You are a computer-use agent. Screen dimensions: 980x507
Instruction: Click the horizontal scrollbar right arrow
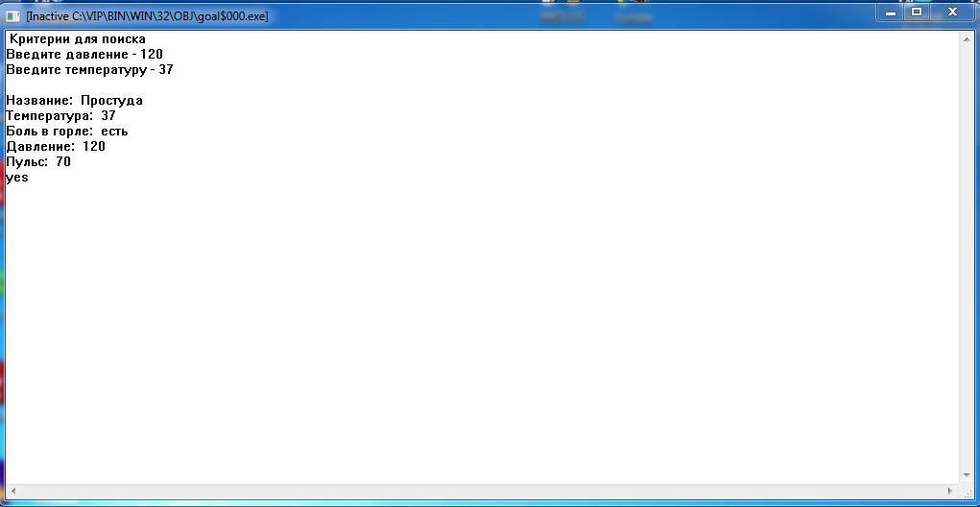(951, 492)
